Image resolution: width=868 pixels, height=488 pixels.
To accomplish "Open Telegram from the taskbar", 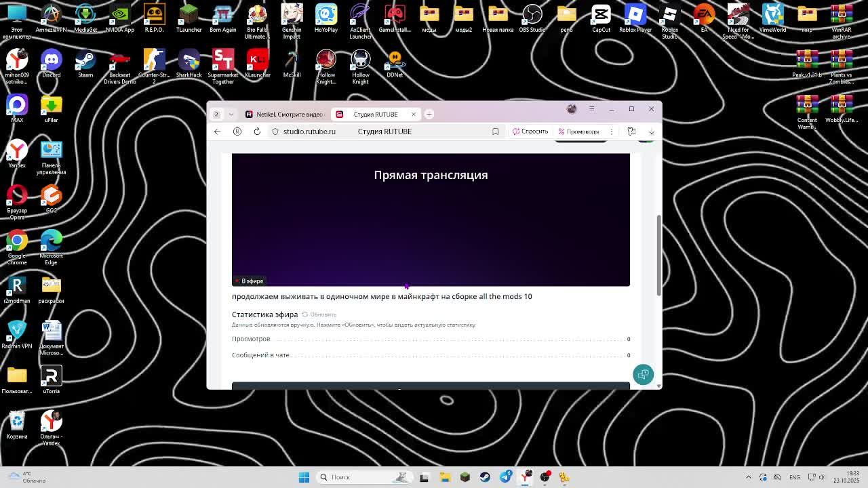I will (x=505, y=477).
